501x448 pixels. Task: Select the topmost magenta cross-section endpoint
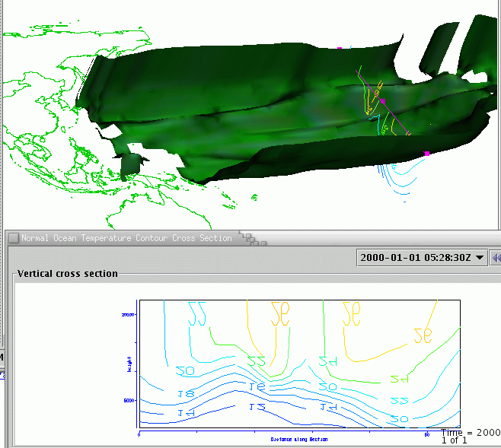[340, 49]
